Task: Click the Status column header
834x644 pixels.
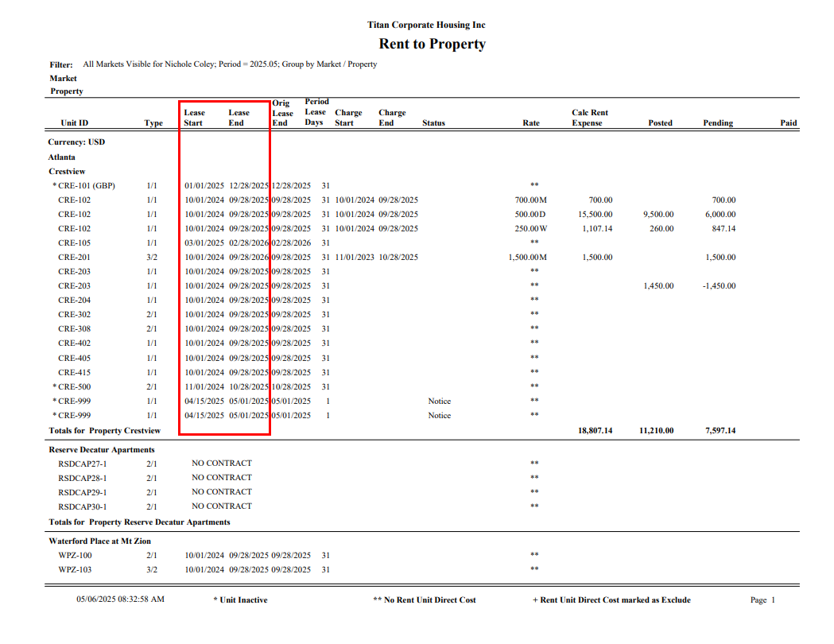Action: 433,123
